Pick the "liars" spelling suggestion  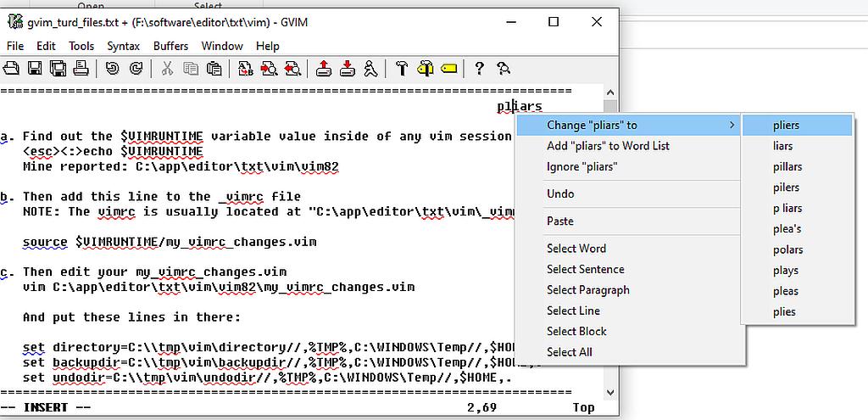797,146
